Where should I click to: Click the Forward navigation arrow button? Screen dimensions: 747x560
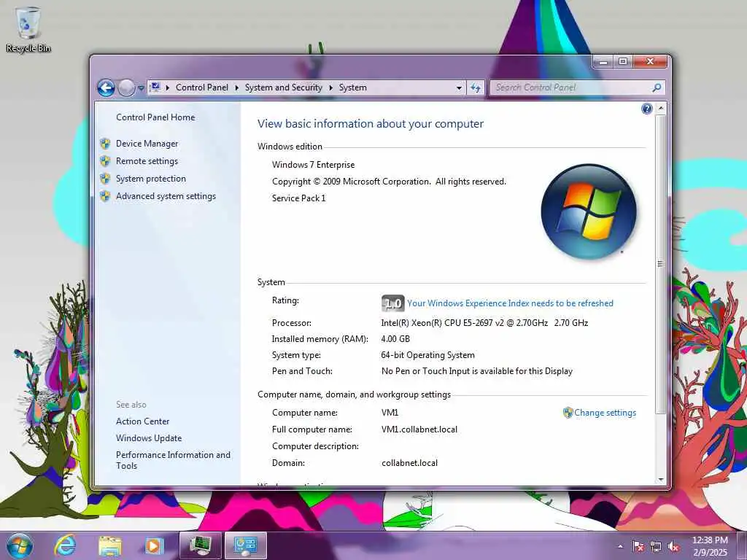(126, 87)
